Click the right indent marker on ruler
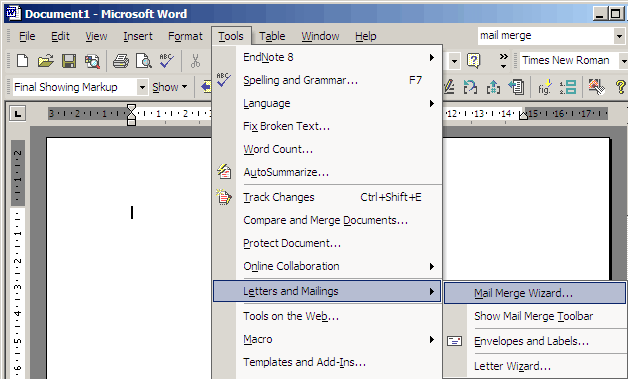Image resolution: width=628 pixels, height=379 pixels. click(x=523, y=116)
